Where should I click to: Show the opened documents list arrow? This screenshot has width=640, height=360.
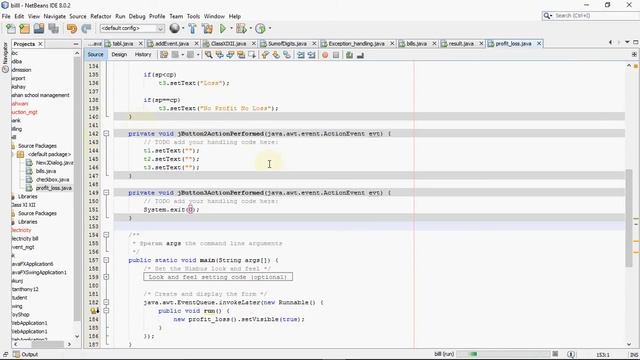(627, 42)
